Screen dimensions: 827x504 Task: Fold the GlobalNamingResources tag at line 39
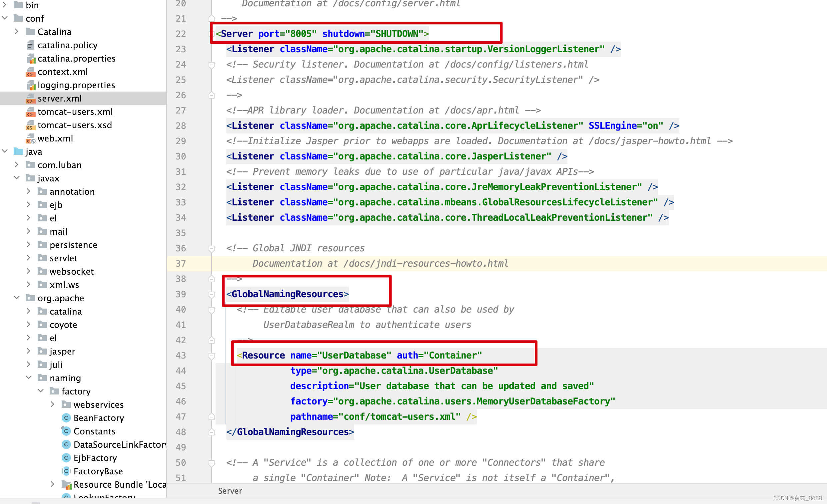212,294
